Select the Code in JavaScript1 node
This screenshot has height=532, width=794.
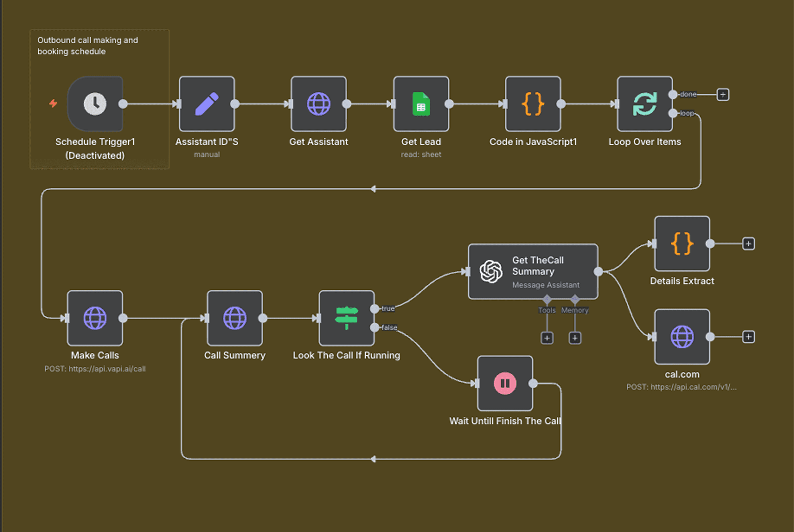[x=533, y=104]
